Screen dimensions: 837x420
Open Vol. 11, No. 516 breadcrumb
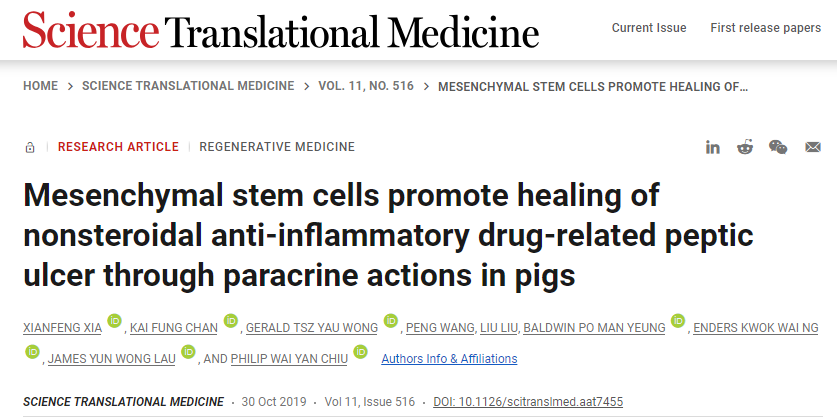(366, 86)
